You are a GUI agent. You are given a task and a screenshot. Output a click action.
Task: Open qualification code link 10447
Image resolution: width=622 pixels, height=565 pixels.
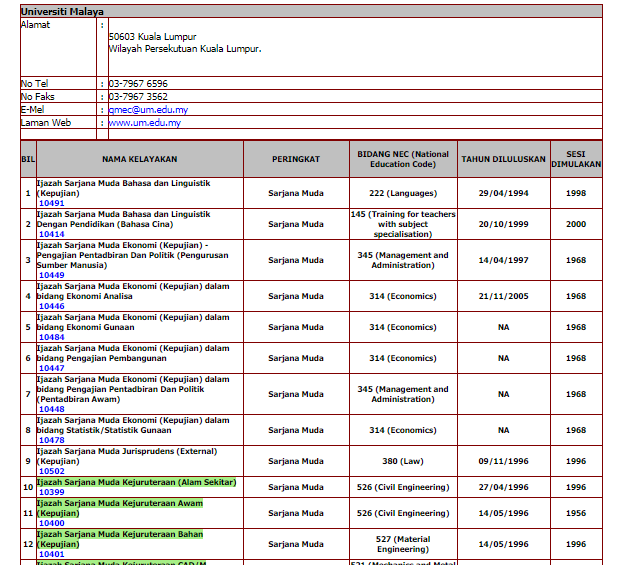coord(52,368)
